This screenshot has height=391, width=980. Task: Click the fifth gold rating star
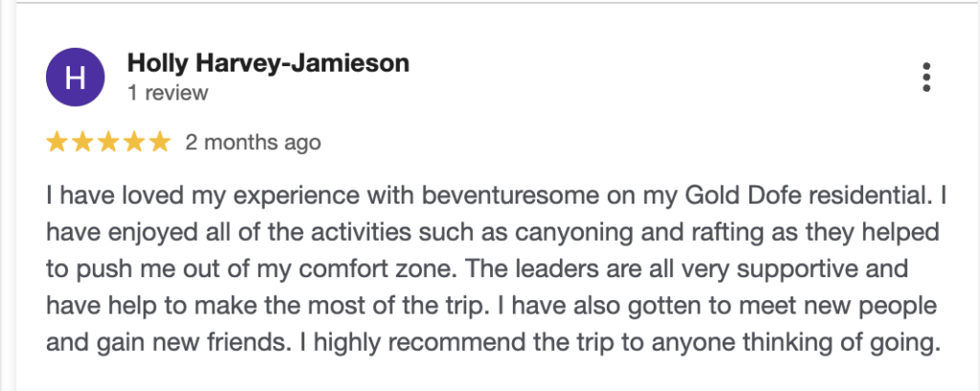158,142
